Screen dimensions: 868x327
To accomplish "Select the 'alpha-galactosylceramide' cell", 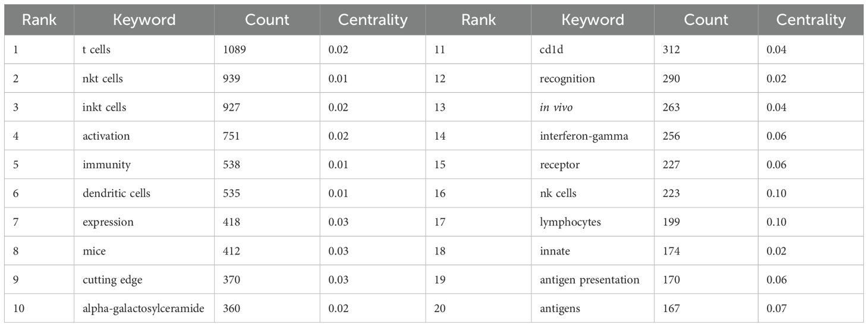I will (x=144, y=308).
